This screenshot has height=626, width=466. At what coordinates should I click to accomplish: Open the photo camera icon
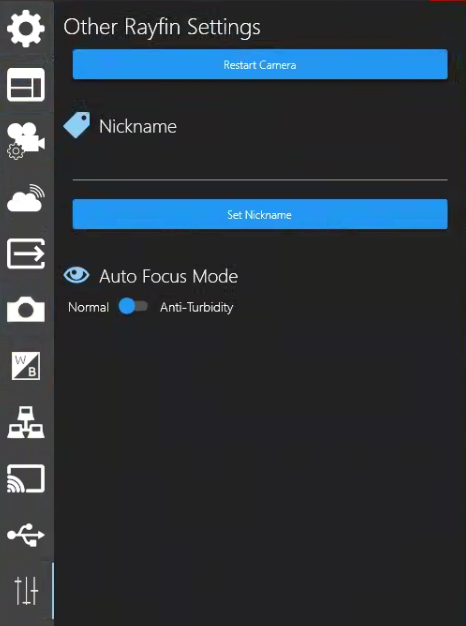click(26, 309)
